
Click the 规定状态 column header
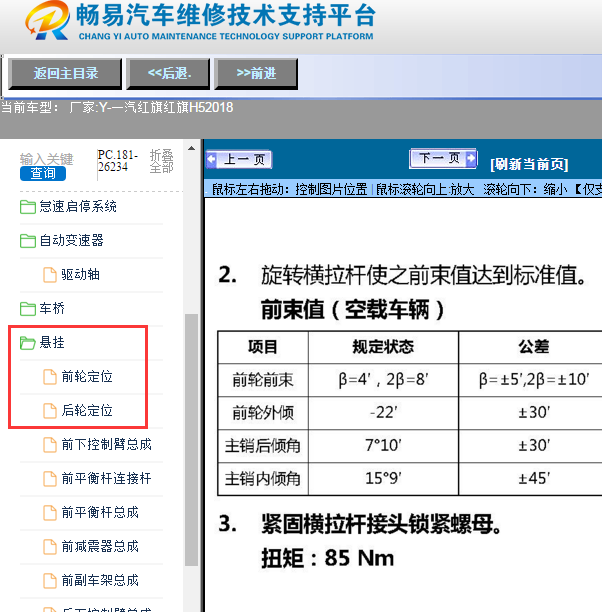[x=383, y=347]
